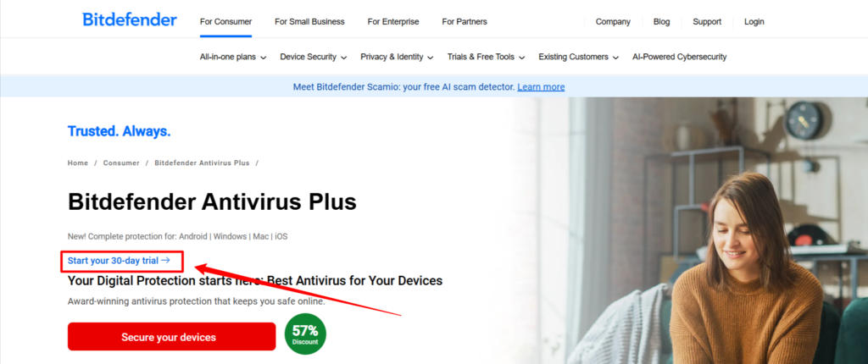Go to For Enterprise section

coord(393,21)
